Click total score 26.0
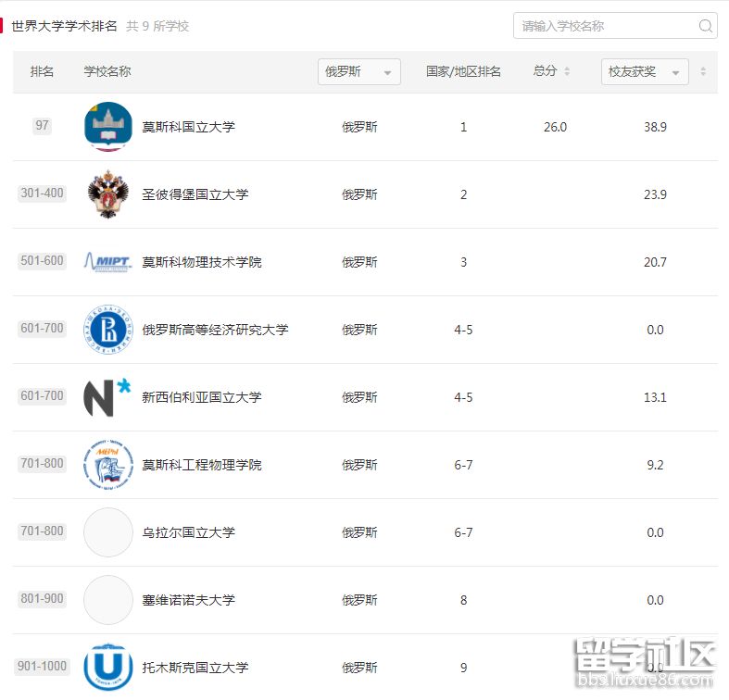Viewport: 729px width, 700px height. (555, 127)
